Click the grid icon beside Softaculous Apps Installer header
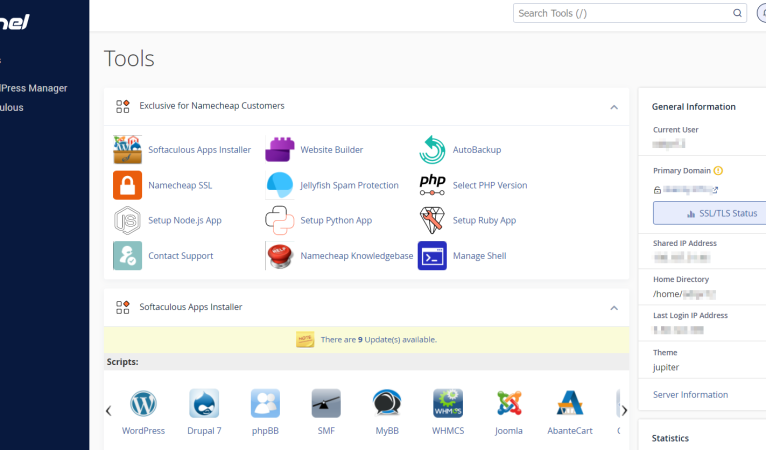 point(123,307)
